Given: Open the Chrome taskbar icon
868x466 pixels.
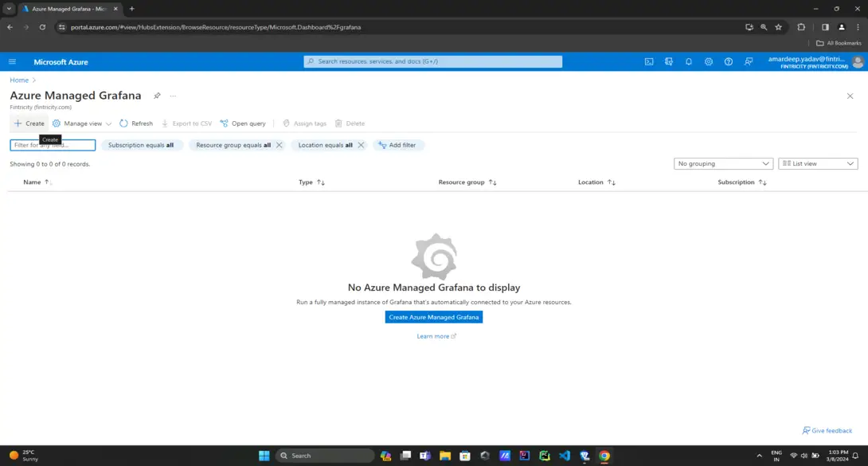Looking at the screenshot, I should 604,456.
